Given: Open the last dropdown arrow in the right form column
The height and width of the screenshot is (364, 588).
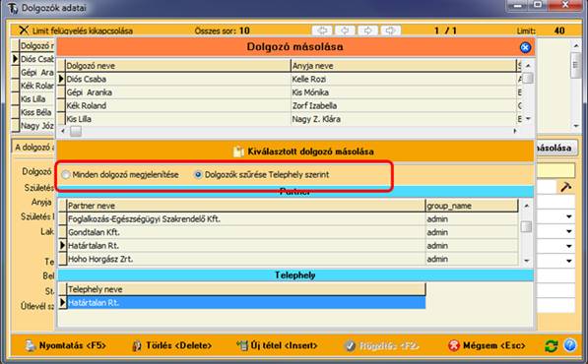Looking at the screenshot, I should [x=569, y=261].
